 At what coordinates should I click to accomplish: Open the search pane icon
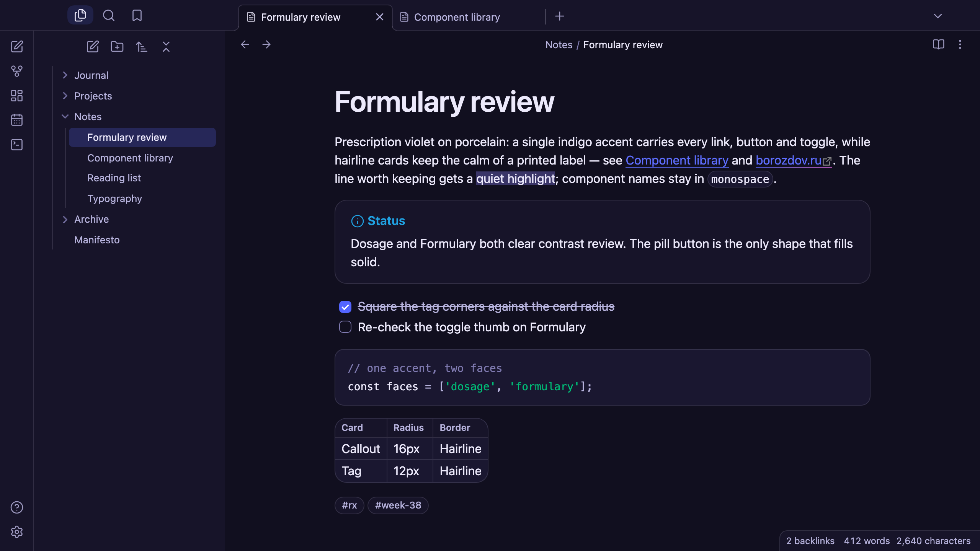109,15
